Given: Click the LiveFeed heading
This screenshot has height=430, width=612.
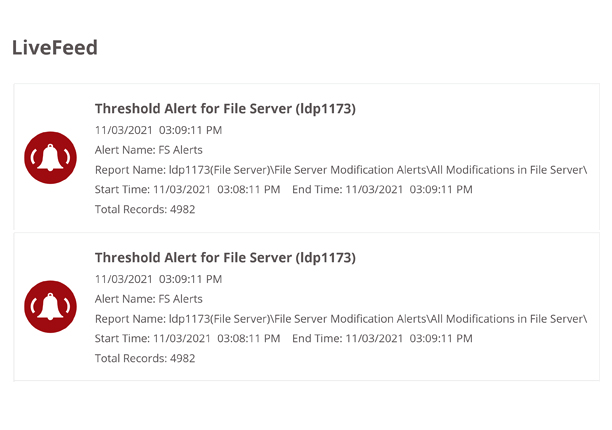Looking at the screenshot, I should point(55,48).
